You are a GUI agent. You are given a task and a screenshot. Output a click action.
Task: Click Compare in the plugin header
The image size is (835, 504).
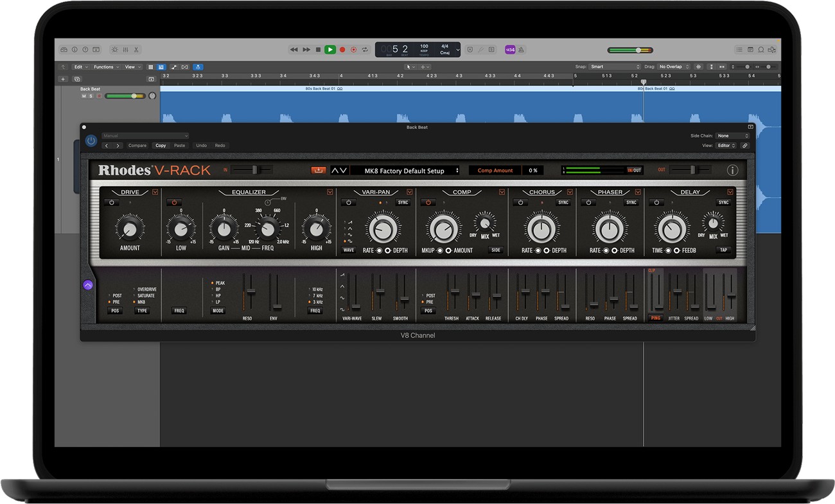point(137,145)
